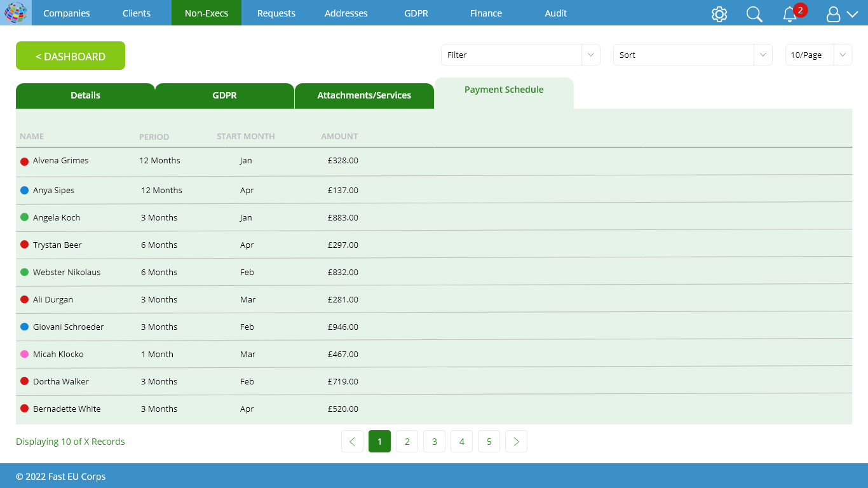The width and height of the screenshot is (868, 488).
Task: Click the red status dot for Alvena Grimes
Action: (x=25, y=161)
